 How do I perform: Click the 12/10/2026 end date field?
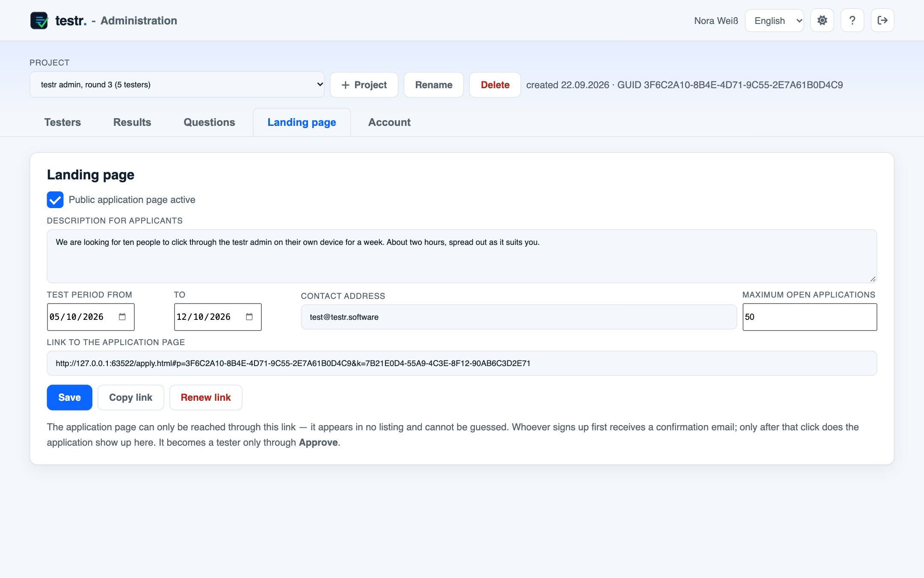[x=218, y=317]
